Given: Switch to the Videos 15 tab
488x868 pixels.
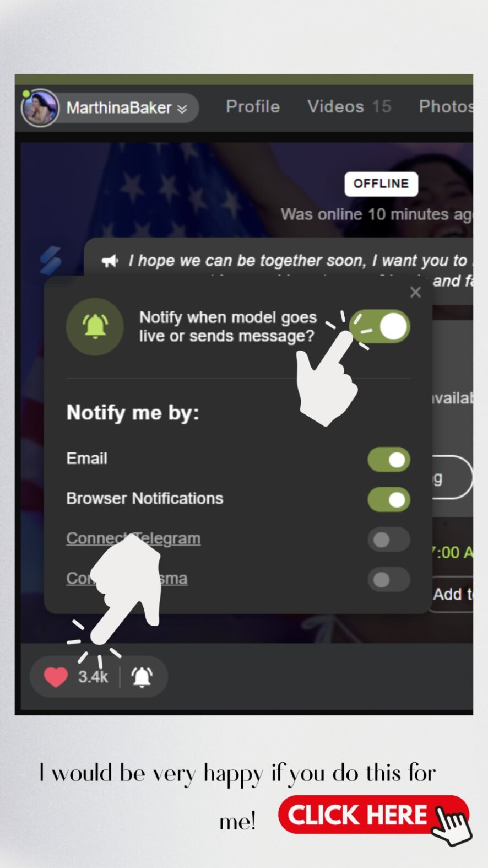Looking at the screenshot, I should [x=349, y=106].
